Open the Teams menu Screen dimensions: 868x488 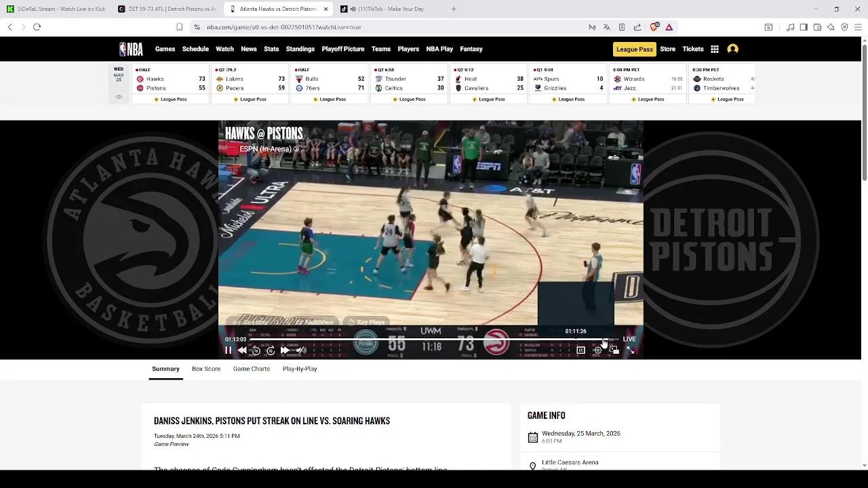(381, 49)
